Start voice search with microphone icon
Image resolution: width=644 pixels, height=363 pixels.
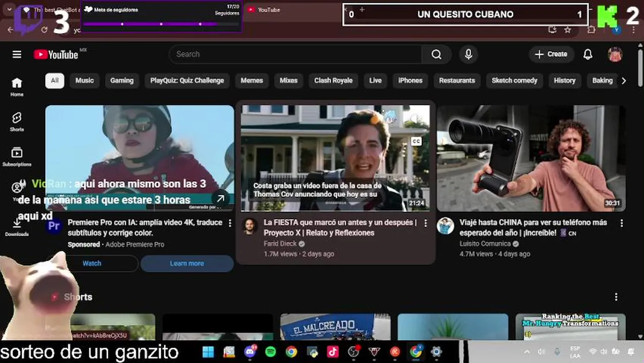(469, 54)
